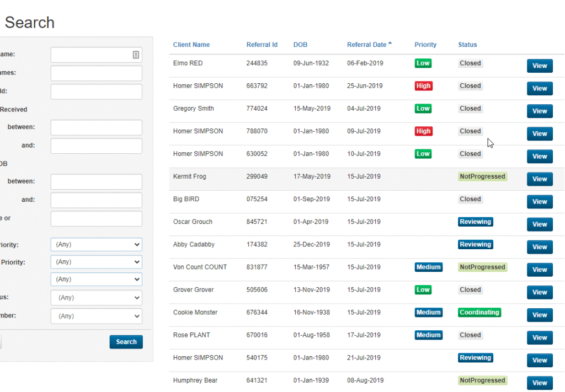
Task: Click the DOB '09-Jun-1932'
Action: click(311, 63)
